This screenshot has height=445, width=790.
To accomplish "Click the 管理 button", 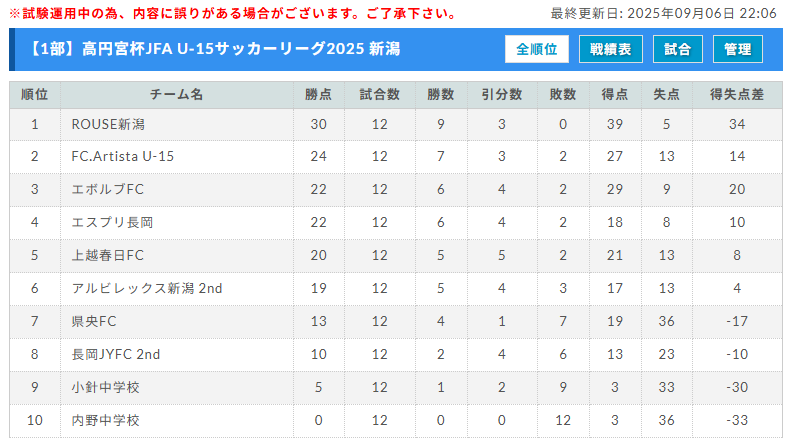I will (x=738, y=49).
